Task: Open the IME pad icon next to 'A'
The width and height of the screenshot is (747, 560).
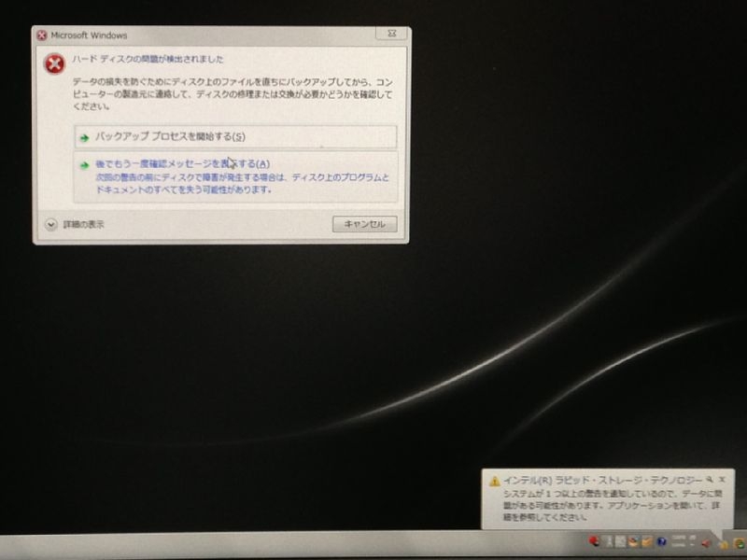Action: (620, 542)
